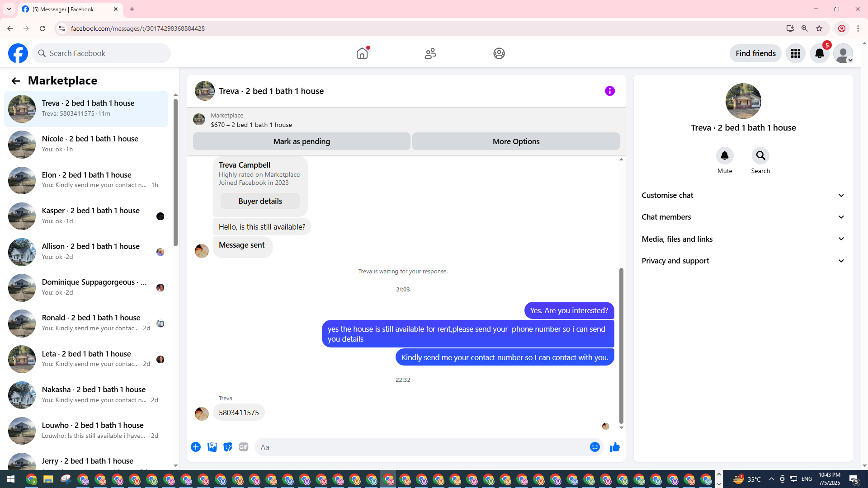Expand the Chat members section
Image resolution: width=868 pixels, height=488 pixels.
pos(743,217)
